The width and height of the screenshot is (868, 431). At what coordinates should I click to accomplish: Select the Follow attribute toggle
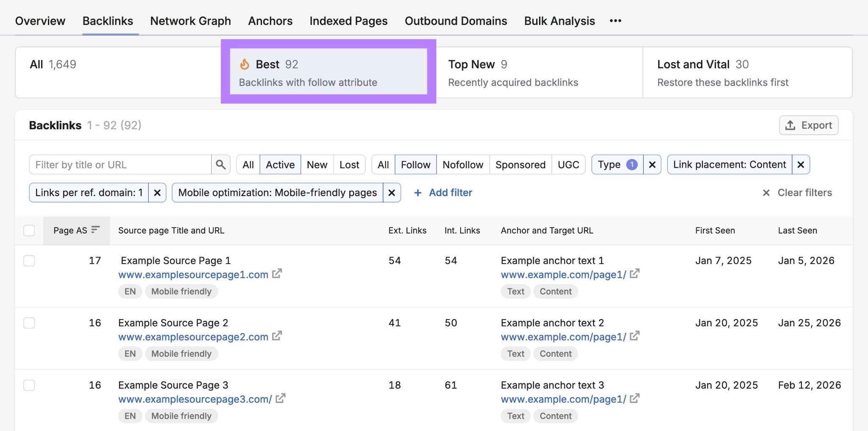point(415,164)
